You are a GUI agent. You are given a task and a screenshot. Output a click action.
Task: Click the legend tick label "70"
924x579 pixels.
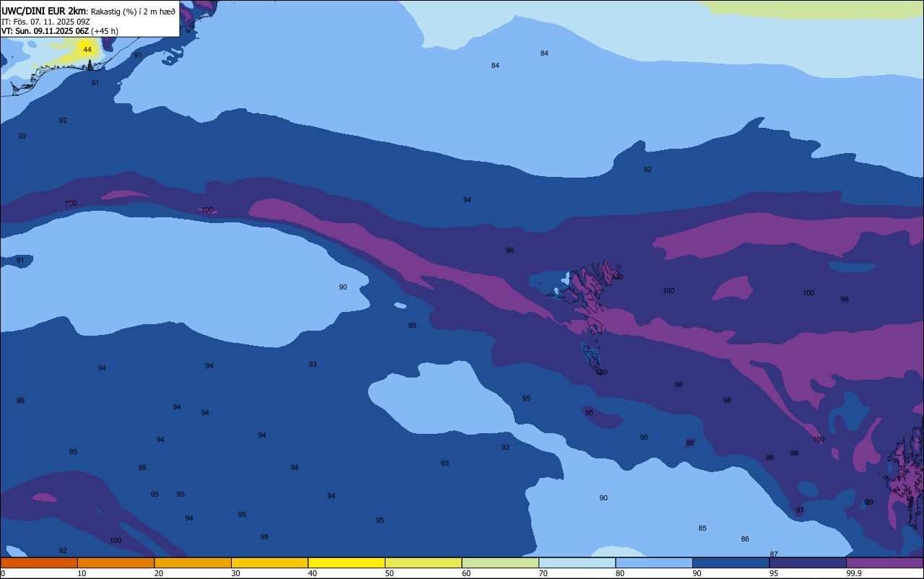(543, 573)
